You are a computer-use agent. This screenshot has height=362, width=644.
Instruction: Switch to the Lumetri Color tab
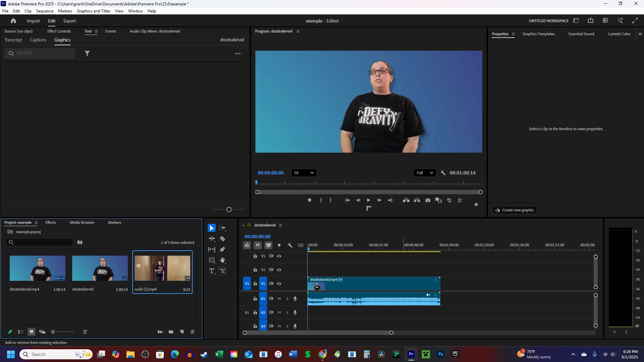619,34
